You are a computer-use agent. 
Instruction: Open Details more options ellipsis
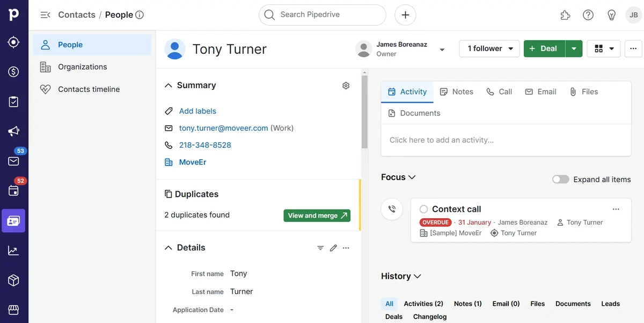click(x=346, y=248)
